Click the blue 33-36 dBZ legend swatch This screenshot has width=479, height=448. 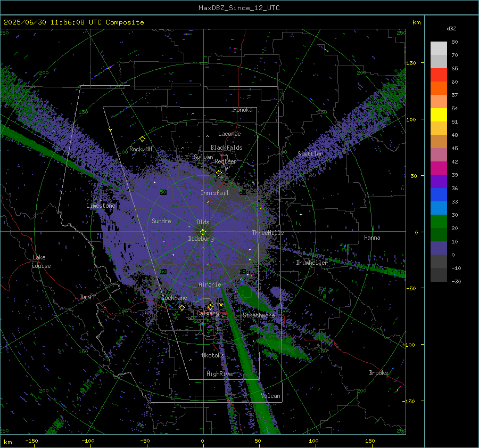click(439, 195)
